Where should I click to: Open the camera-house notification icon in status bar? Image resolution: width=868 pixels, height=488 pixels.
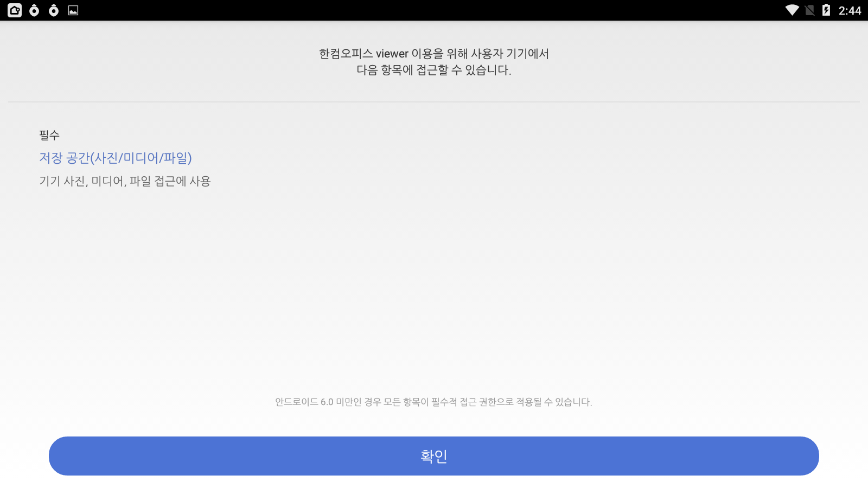click(x=15, y=10)
